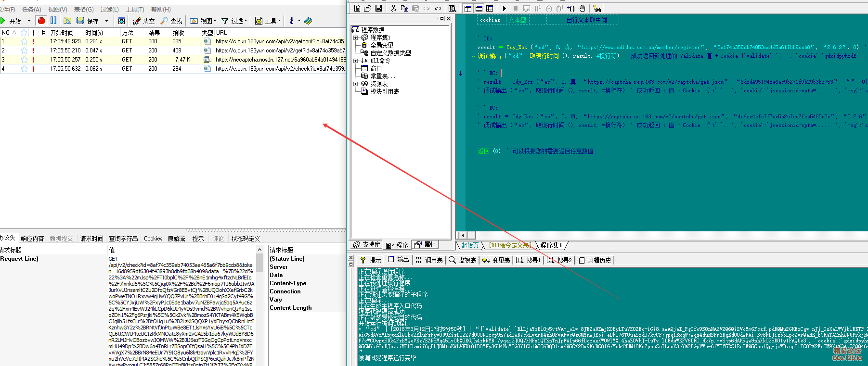Open the dropdown arrow beside 保存

[106, 21]
